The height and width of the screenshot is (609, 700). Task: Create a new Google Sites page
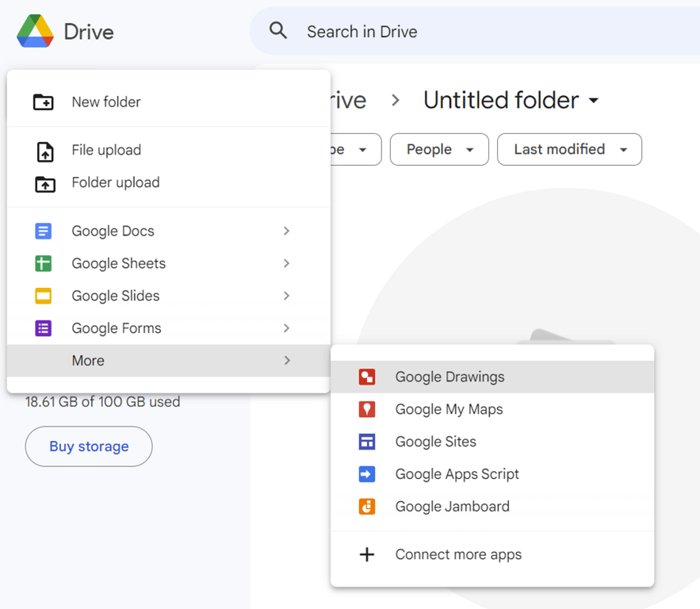pyautogui.click(x=492, y=442)
